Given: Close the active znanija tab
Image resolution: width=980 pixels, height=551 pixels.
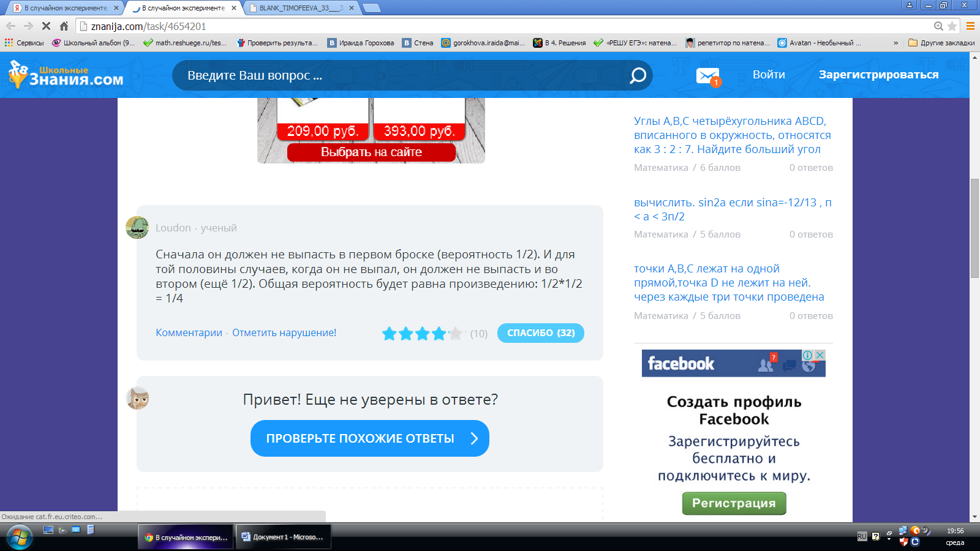Looking at the screenshot, I should (234, 8).
